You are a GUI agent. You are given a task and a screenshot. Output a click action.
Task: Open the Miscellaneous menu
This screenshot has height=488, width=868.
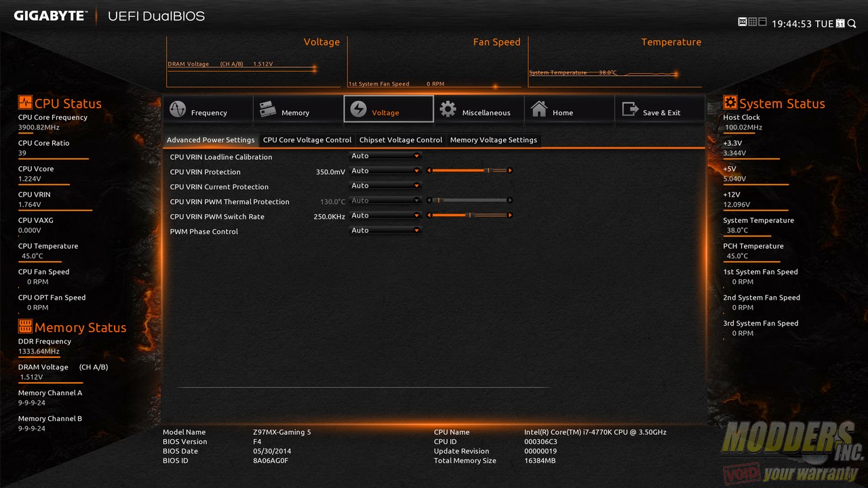coord(479,109)
